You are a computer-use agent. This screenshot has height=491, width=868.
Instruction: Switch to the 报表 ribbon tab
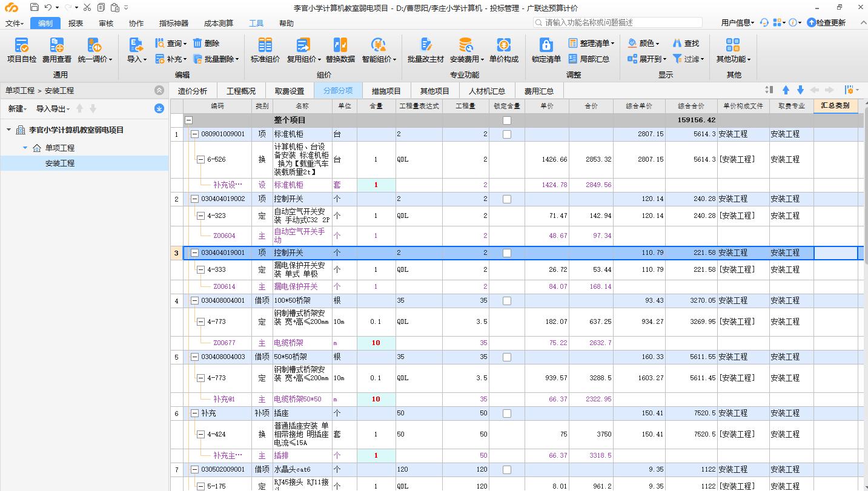click(76, 23)
